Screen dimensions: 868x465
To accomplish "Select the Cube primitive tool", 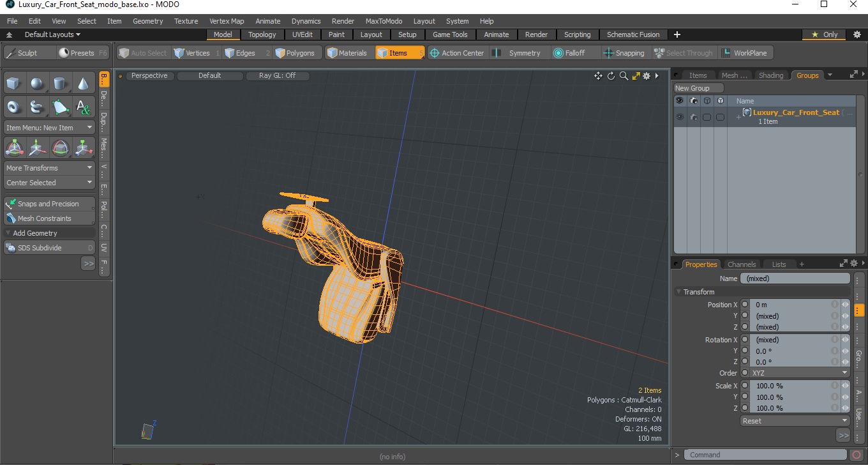I will click(x=15, y=84).
